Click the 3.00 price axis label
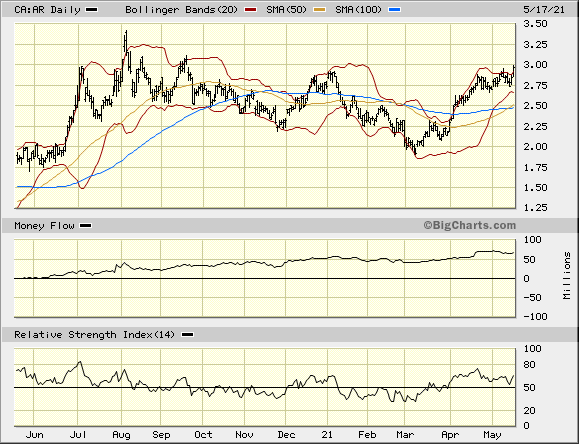Screen dimensions: 579x444 (535, 65)
